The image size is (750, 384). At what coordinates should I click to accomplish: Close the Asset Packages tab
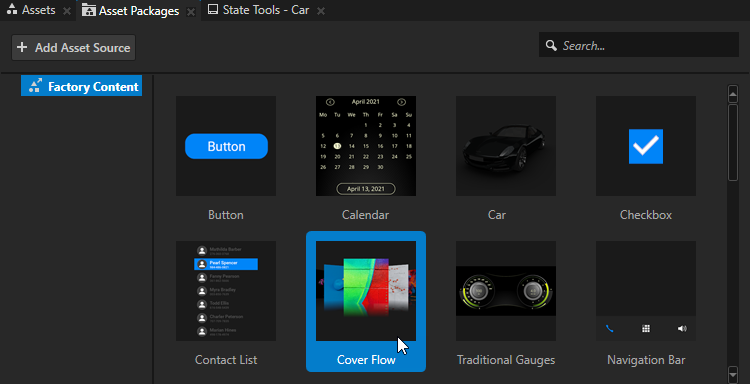pos(191,11)
